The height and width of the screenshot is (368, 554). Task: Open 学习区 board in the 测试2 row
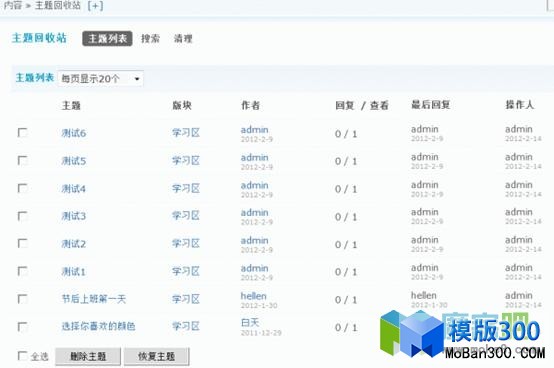tap(186, 243)
